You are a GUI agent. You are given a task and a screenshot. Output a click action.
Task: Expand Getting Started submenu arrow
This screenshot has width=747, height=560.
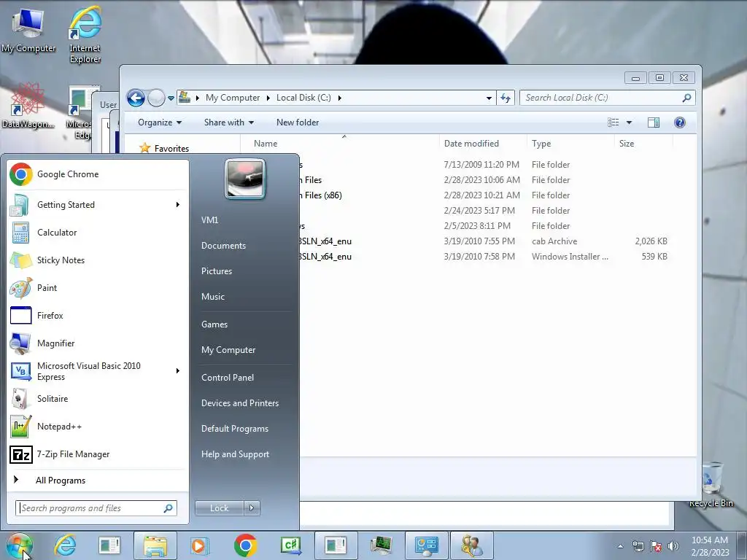178,205
